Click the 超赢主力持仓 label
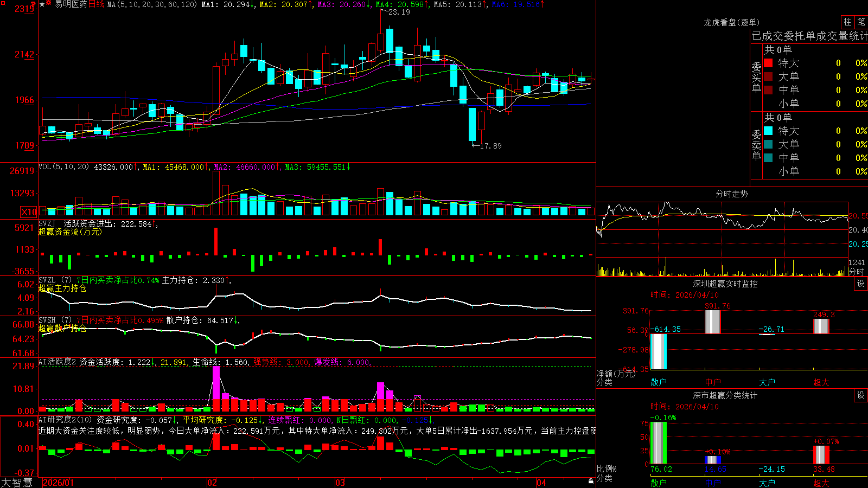 (62, 288)
